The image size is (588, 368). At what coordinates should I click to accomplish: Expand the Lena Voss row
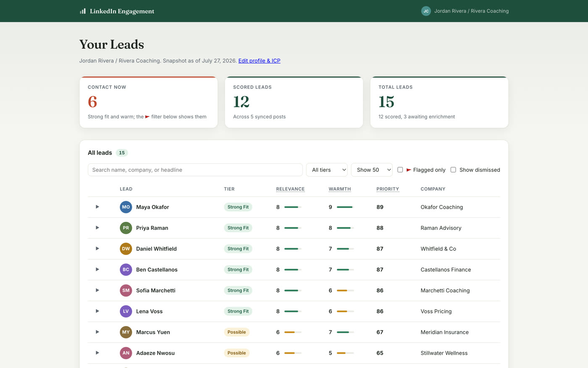(97, 311)
